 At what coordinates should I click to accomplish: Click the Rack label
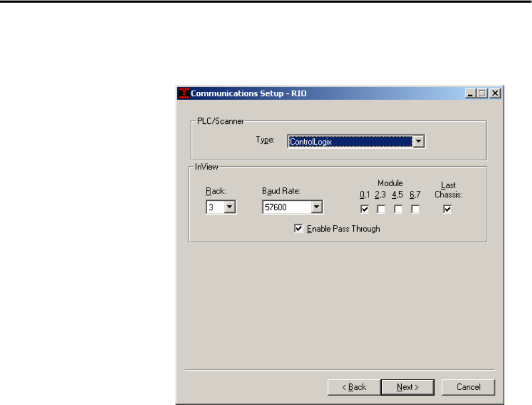(216, 191)
